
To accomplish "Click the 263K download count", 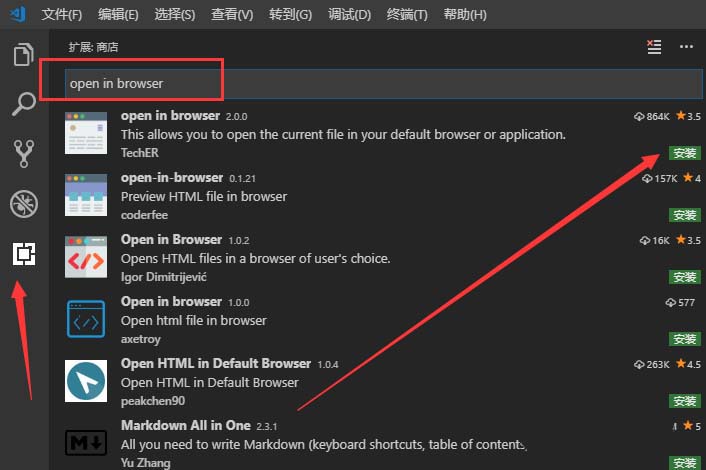I will click(652, 364).
